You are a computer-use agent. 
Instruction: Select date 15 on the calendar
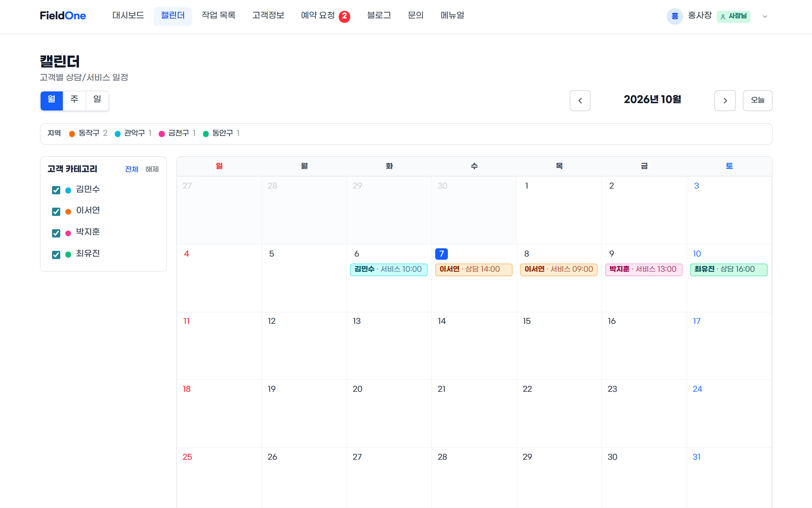click(x=527, y=321)
